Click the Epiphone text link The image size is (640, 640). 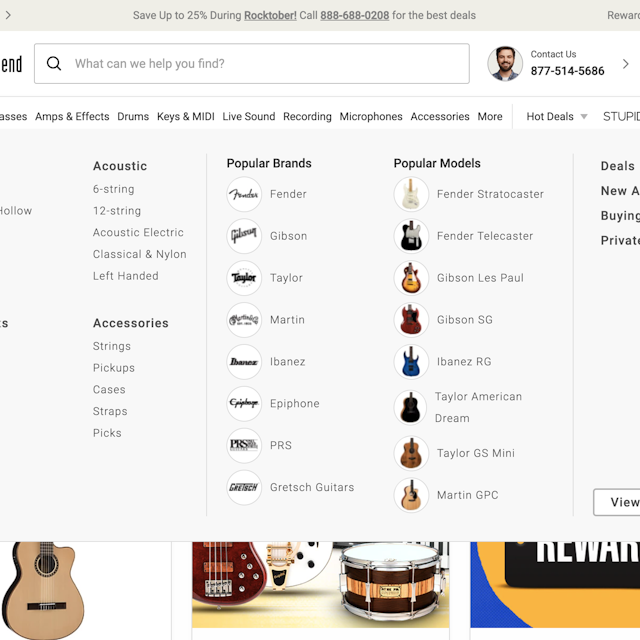tap(295, 404)
